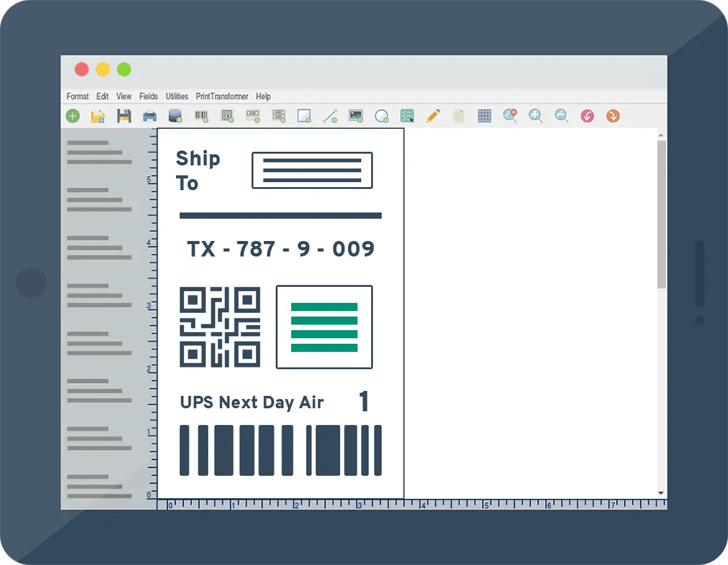Click the scrollbar up arrow
Screen dimensions: 728x565
(661, 135)
